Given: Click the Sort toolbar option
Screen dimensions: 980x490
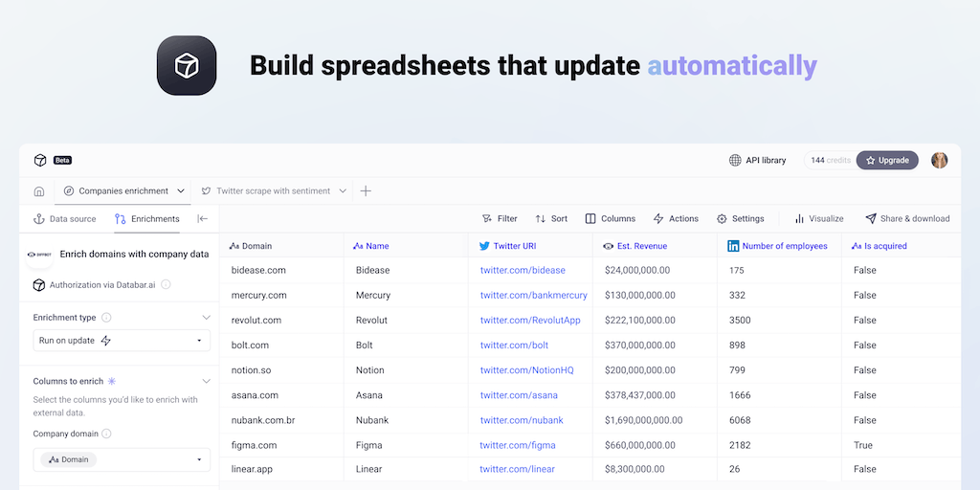Looking at the screenshot, I should [x=551, y=218].
